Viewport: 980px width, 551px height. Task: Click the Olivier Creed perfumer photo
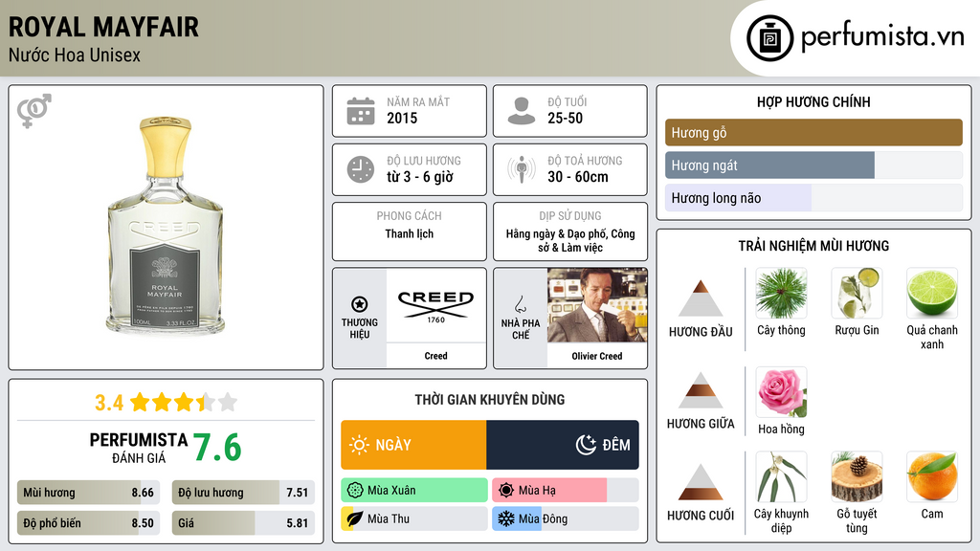[x=597, y=305]
